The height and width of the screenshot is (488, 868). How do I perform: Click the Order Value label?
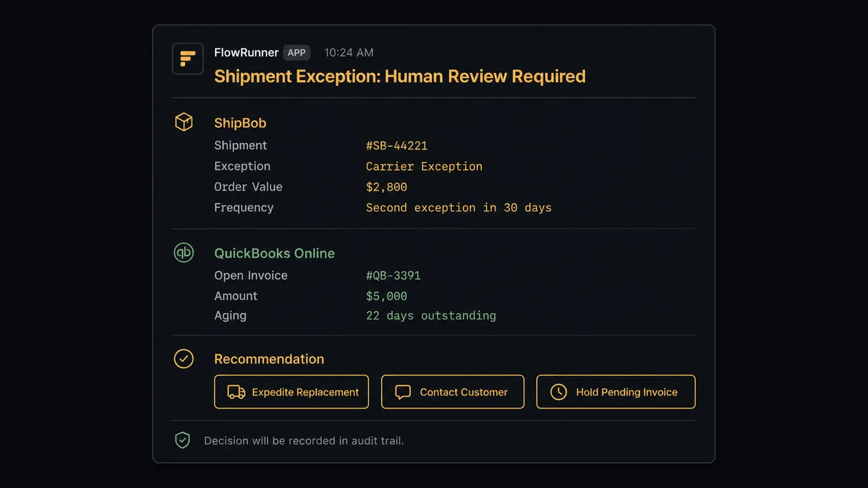click(248, 187)
